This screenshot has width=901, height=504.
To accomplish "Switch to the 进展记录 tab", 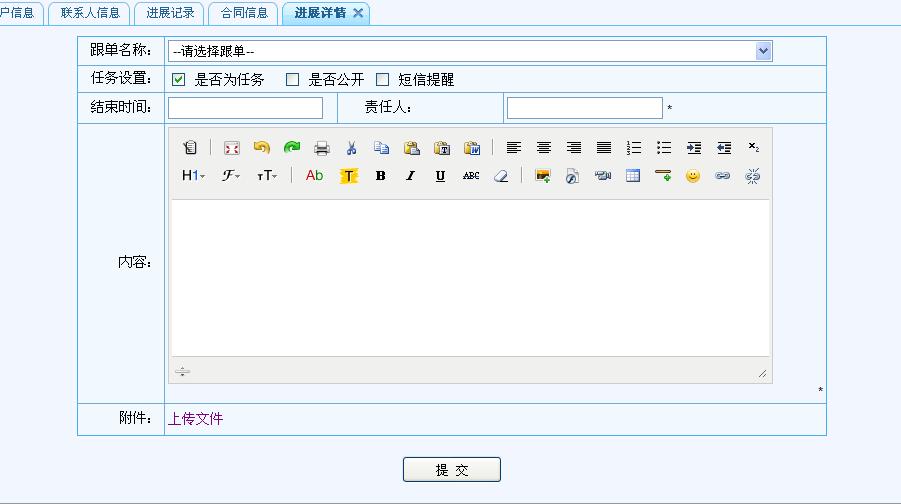I will click(170, 13).
